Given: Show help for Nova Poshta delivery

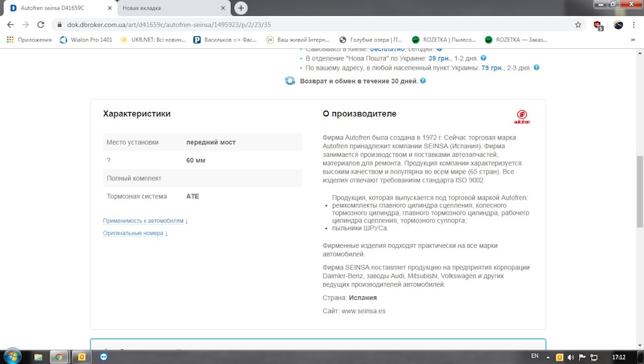Looking at the screenshot, I should [x=484, y=58].
